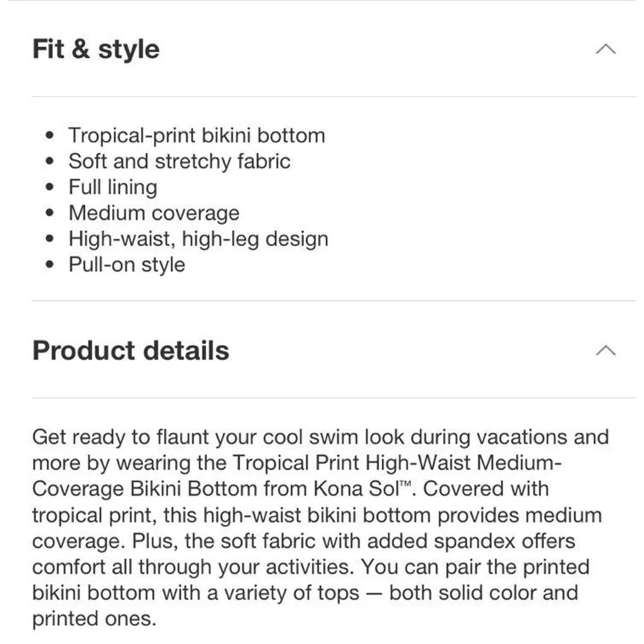Image resolution: width=644 pixels, height=644 pixels.
Task: Click the bullet dot before "Pull-on style"
Action: coord(52,265)
